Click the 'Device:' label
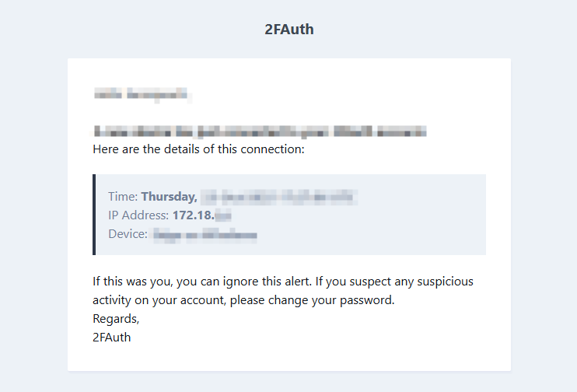 [x=128, y=233]
